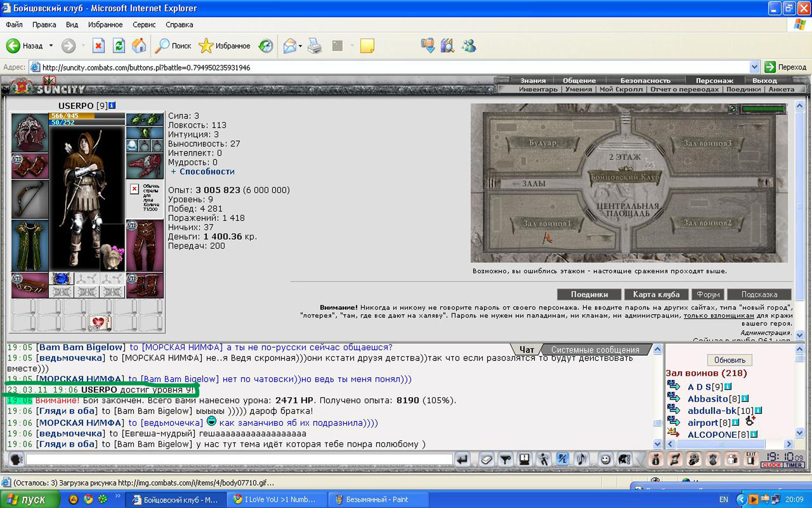Viewport: 812px width, 508px height.
Task: Click the Обновить button in user list
Action: [730, 360]
